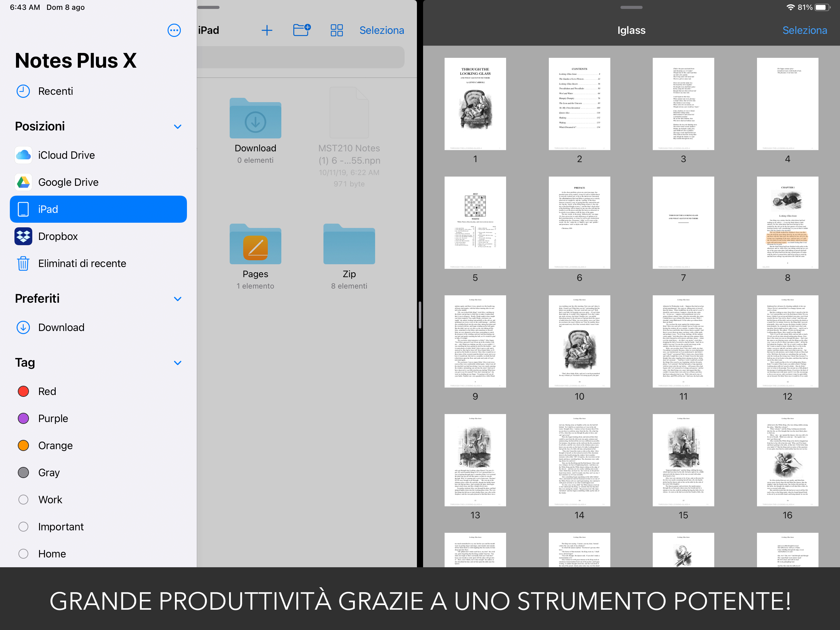Tap the plus add icon
Viewport: 840px width, 630px height.
tap(267, 30)
